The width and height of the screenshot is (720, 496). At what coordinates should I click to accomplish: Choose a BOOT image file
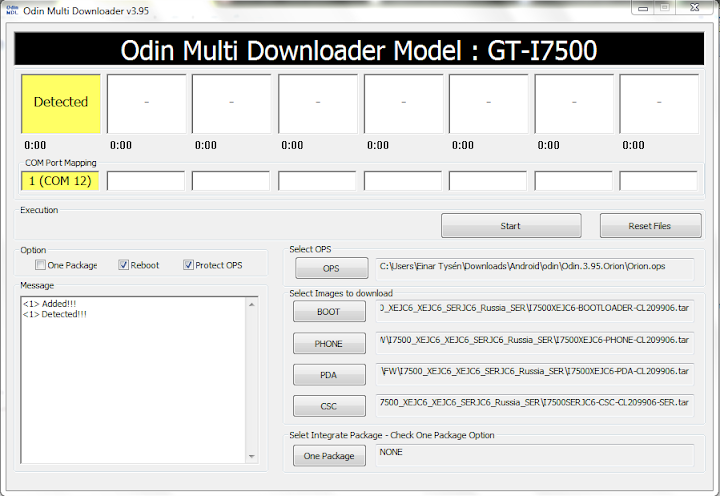coord(329,311)
